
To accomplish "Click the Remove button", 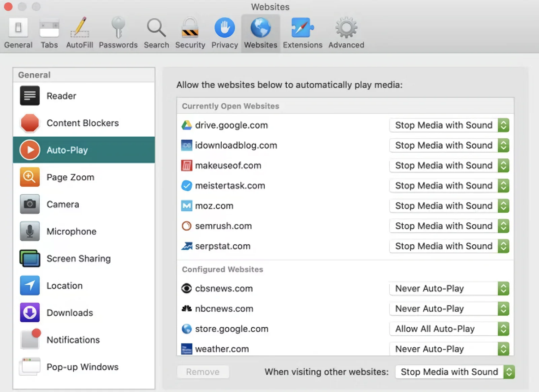I will 203,372.
